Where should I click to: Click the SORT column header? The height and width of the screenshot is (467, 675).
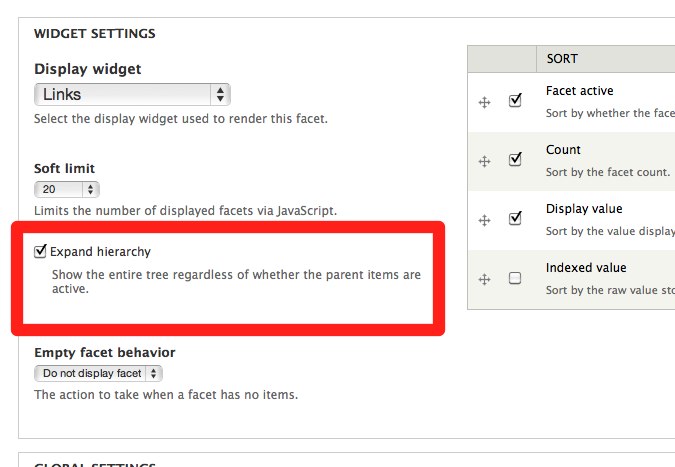[x=562, y=59]
